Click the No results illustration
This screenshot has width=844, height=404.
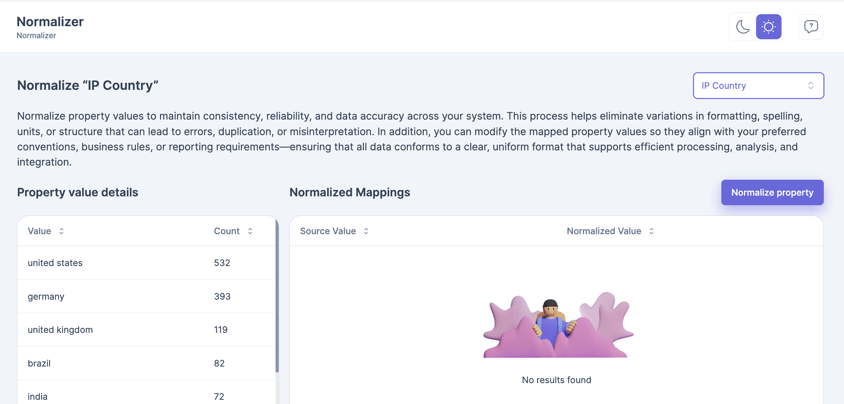557,325
